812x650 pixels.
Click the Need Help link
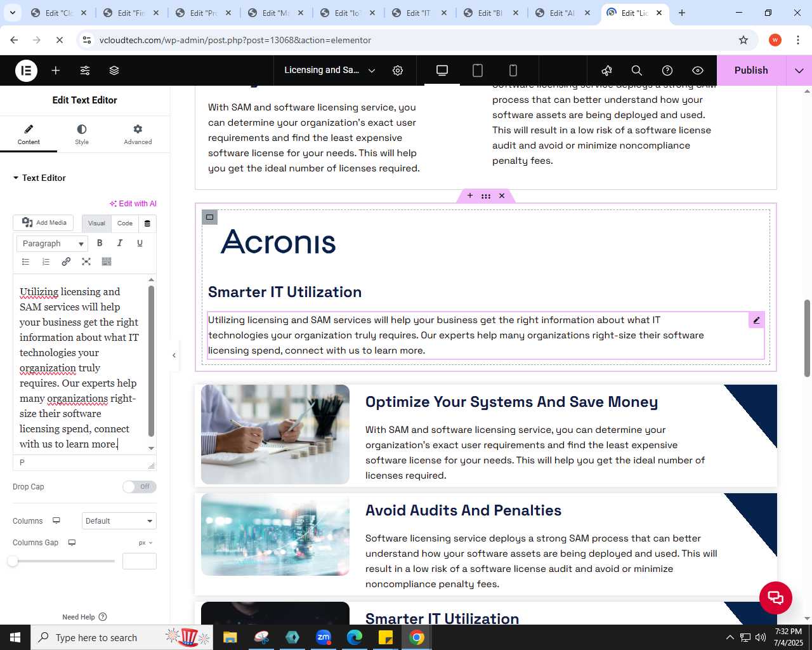[x=84, y=617]
